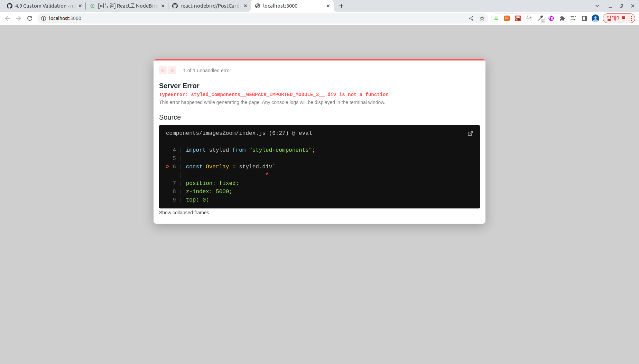The width and height of the screenshot is (639, 364).
Task: Minimize the browser window
Action: [x=610, y=6]
